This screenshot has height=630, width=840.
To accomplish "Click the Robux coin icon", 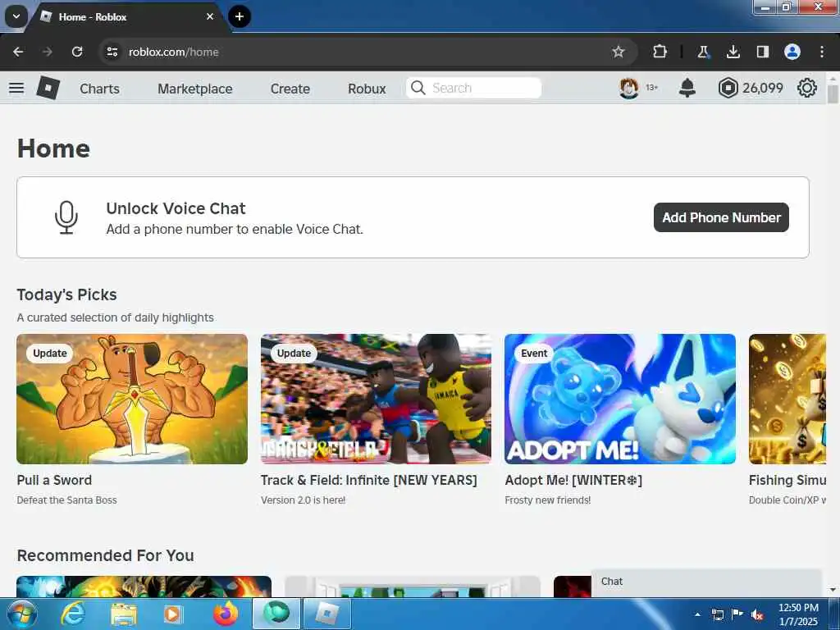I will click(x=728, y=88).
